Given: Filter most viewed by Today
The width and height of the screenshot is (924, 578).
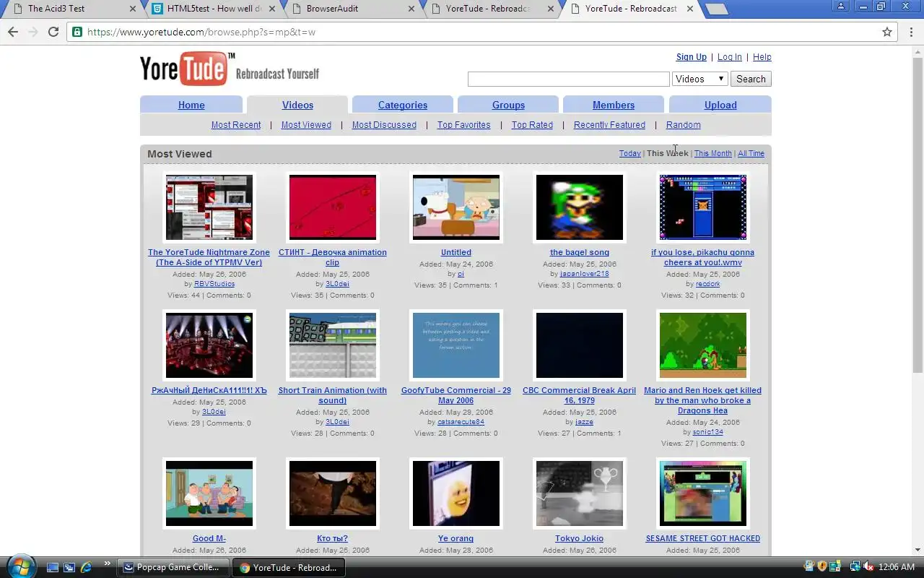Looking at the screenshot, I should (x=630, y=153).
